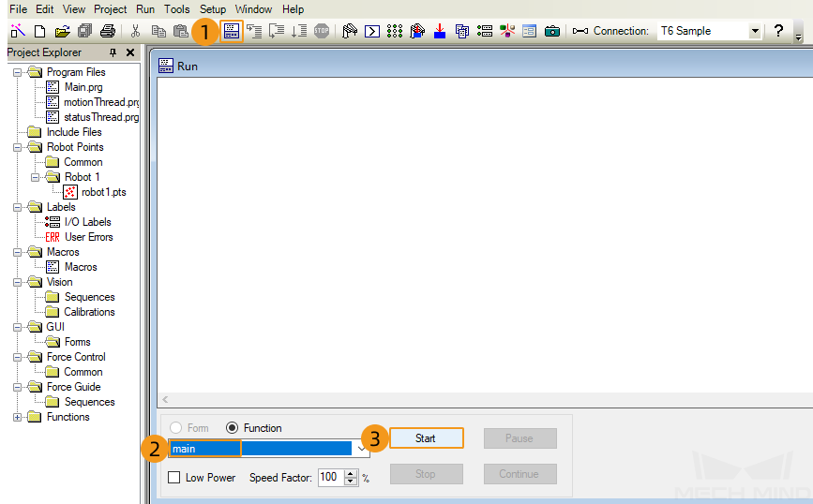Enable the Low Power checkbox
Image resolution: width=813 pixels, height=504 pixels.
tap(174, 477)
